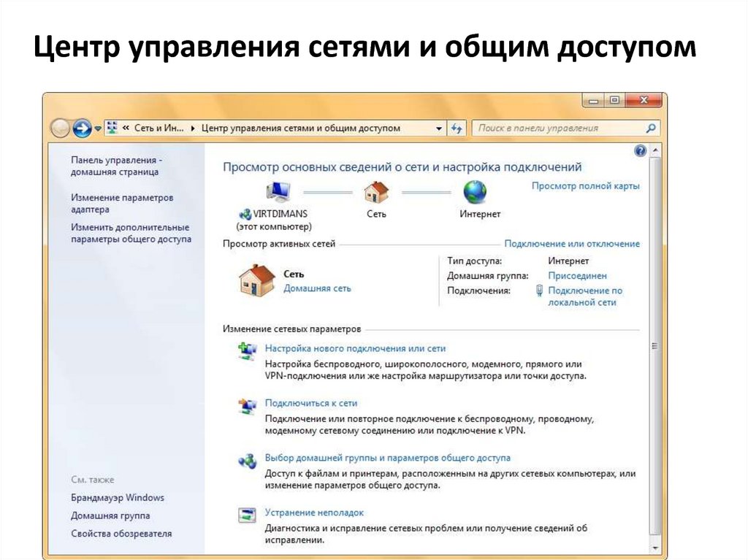Click the search magnifier icon

click(x=651, y=129)
